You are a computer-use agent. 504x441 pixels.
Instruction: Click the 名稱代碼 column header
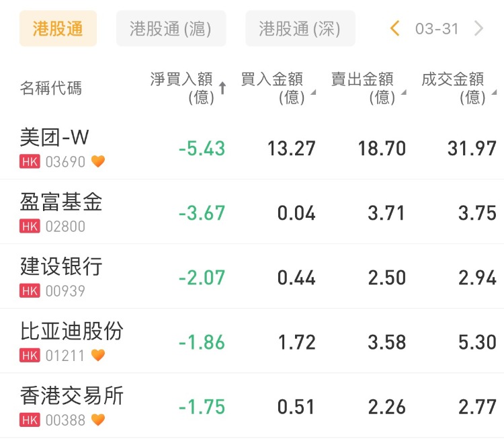[51, 88]
